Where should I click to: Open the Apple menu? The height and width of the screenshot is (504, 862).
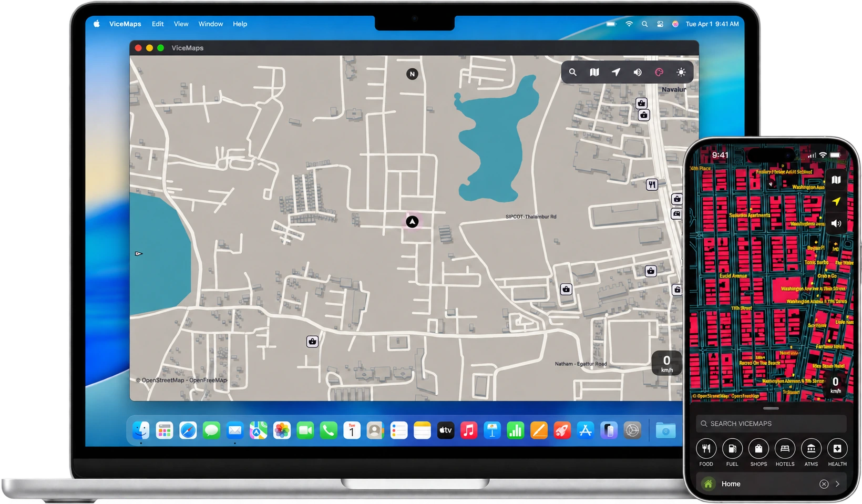pos(97,24)
